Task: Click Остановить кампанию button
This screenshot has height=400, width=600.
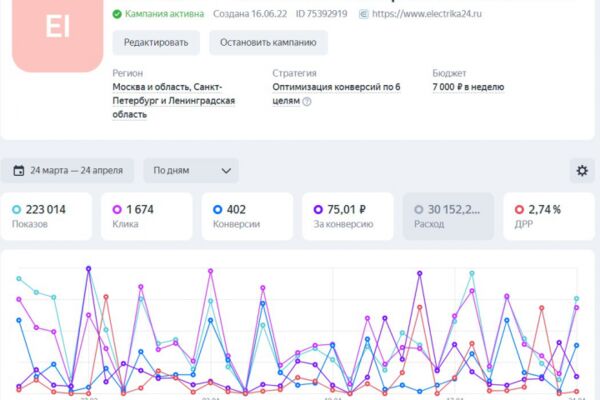Action: [x=268, y=42]
